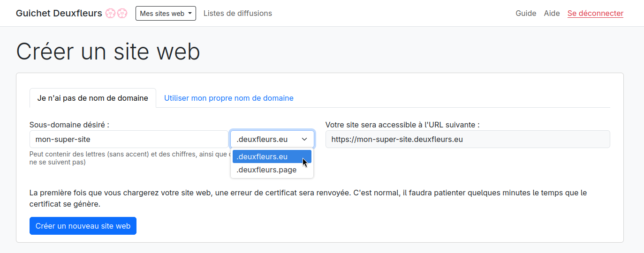The width and height of the screenshot is (644, 253).
Task: Click the Créer un site web heading
Action: 108,52
